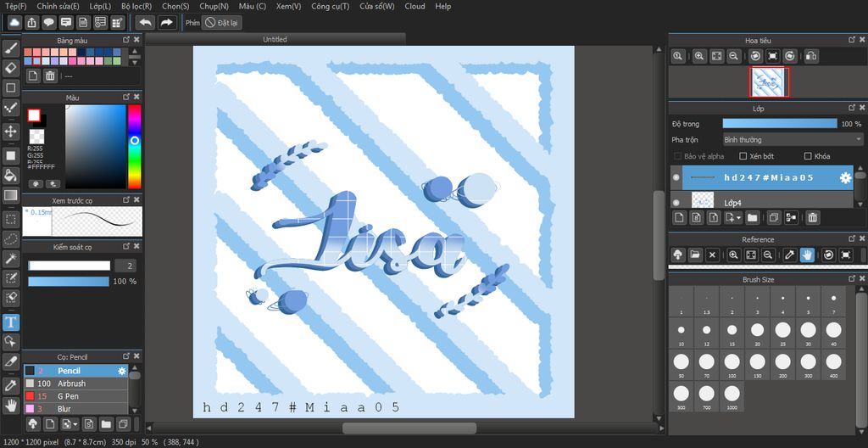
Task: Toggle the hand mode in Reference panel
Action: pyautogui.click(x=807, y=255)
